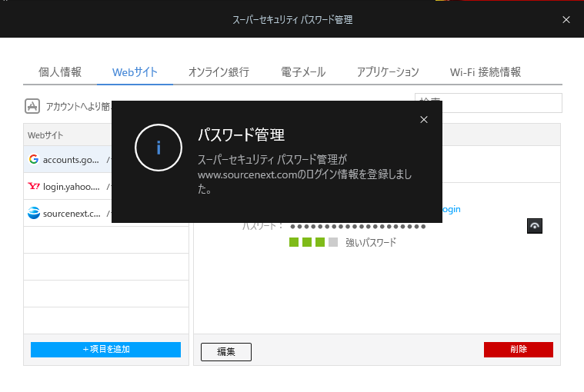584x392 pixels.
Task: Click the アカウントへより簡 banner text
Action: [x=78, y=106]
